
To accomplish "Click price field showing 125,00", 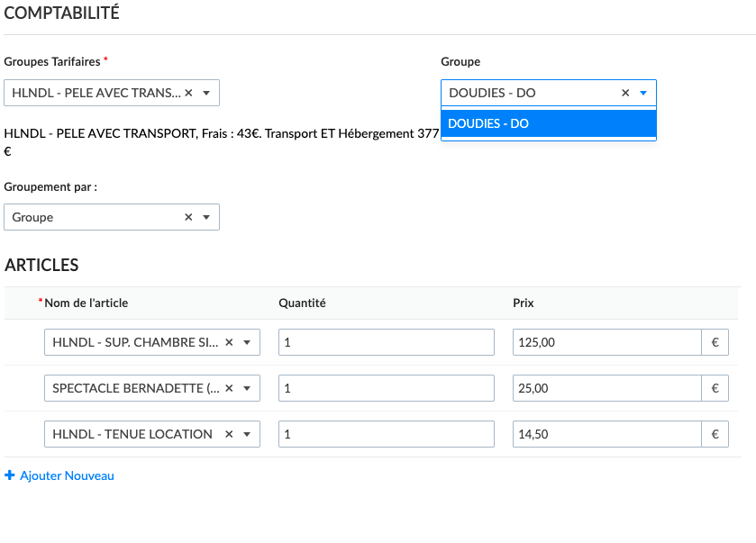I will click(606, 342).
